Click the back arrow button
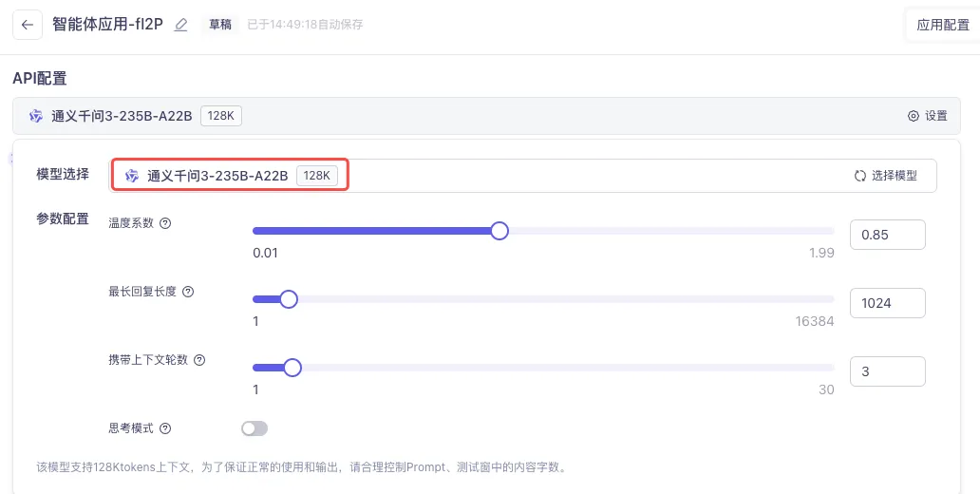The image size is (980, 494). click(27, 25)
